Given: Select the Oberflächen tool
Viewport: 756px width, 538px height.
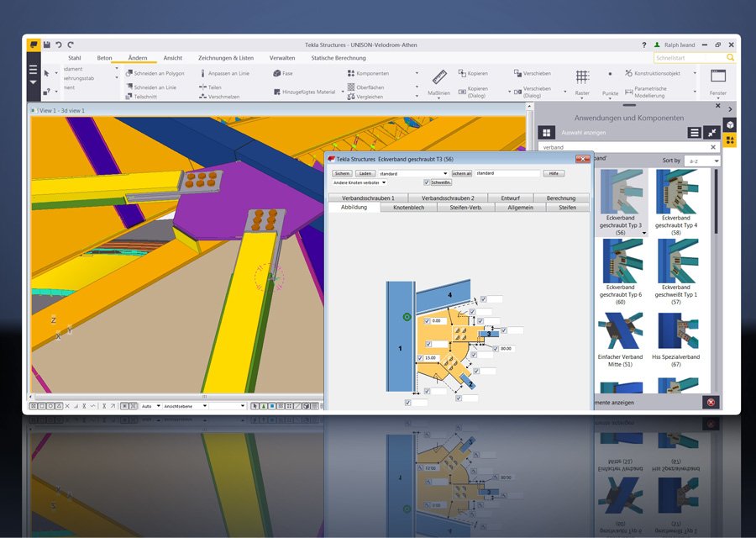Looking at the screenshot, I should tap(365, 87).
